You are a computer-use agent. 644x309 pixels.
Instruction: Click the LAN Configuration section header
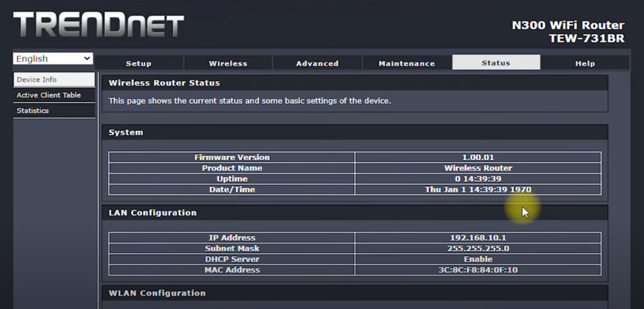153,213
